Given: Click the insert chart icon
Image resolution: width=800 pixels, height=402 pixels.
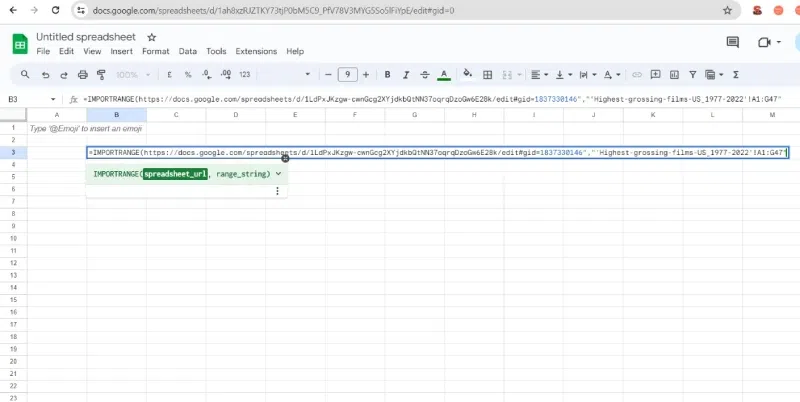Looking at the screenshot, I should click(x=674, y=75).
